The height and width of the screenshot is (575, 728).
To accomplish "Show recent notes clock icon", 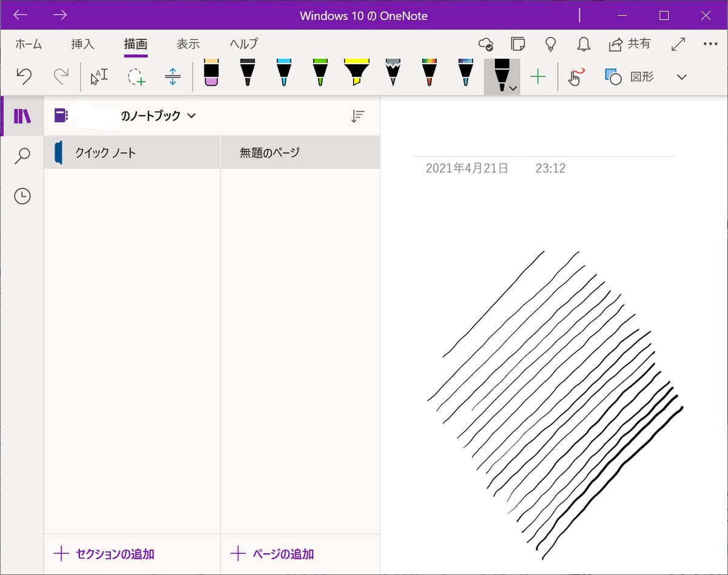I will pos(22,196).
